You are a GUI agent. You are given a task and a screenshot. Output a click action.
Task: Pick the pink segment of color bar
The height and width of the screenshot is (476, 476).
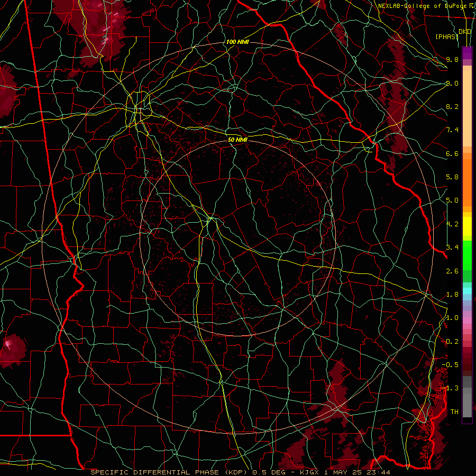[467, 321]
